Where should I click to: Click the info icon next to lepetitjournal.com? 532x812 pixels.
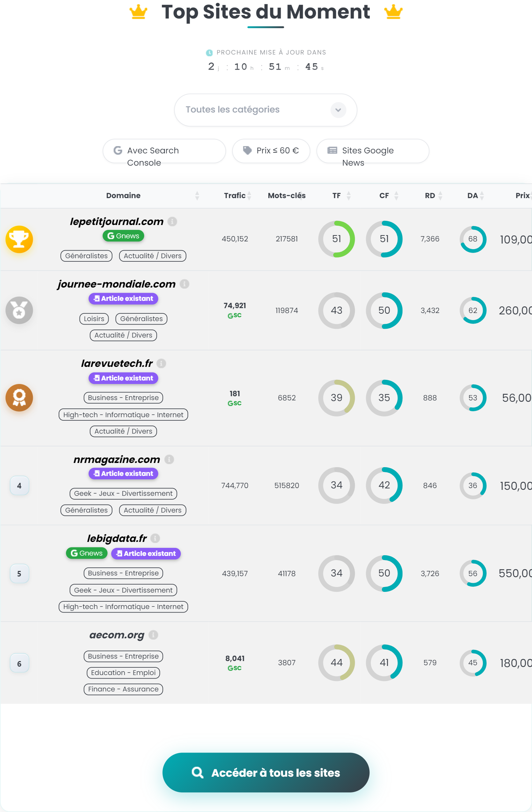point(172,222)
